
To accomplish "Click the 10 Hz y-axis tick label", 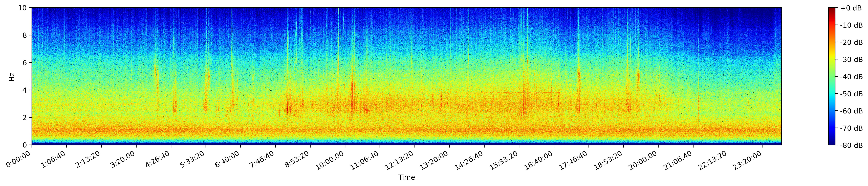I will pyautogui.click(x=22, y=8).
